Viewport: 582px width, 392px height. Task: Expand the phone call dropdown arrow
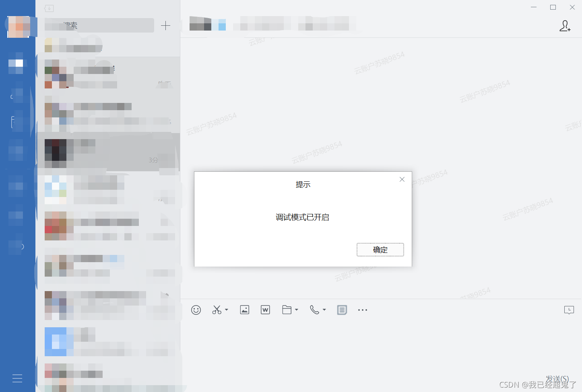(x=324, y=310)
